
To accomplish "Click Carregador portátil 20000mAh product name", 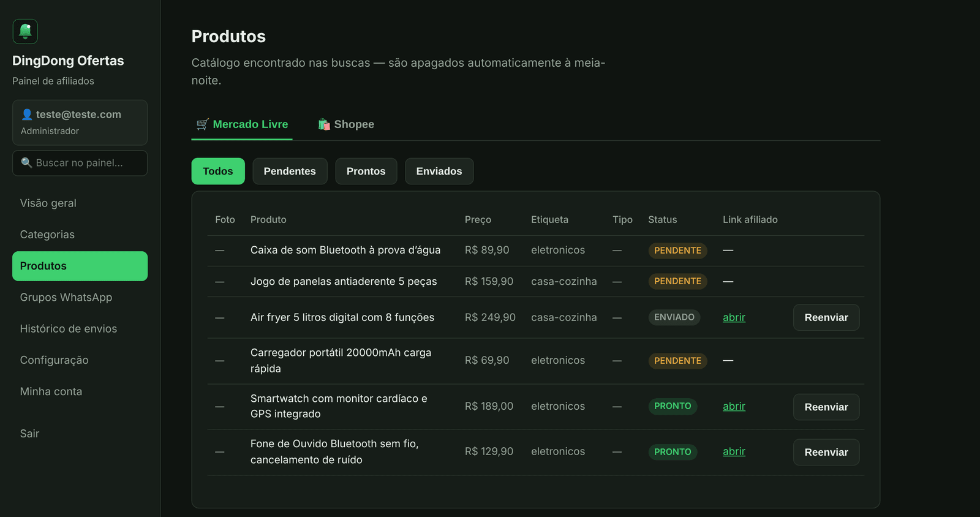I will (x=341, y=361).
